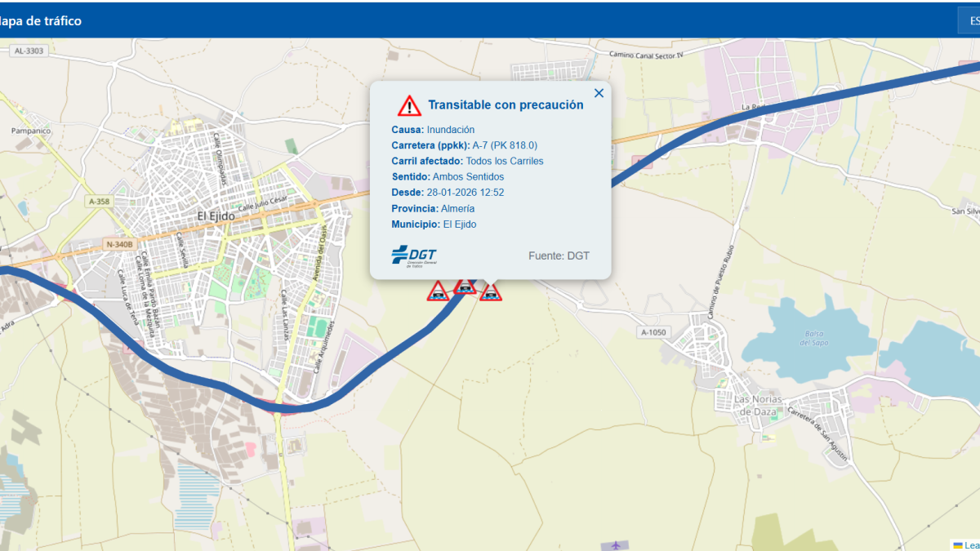The height and width of the screenshot is (551, 980).
Task: Click the Transitable con precaución title
Action: [x=506, y=104]
